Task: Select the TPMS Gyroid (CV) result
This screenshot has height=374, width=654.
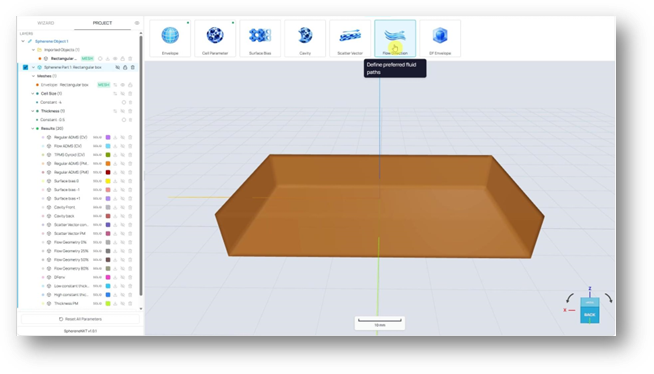Action: click(x=69, y=155)
